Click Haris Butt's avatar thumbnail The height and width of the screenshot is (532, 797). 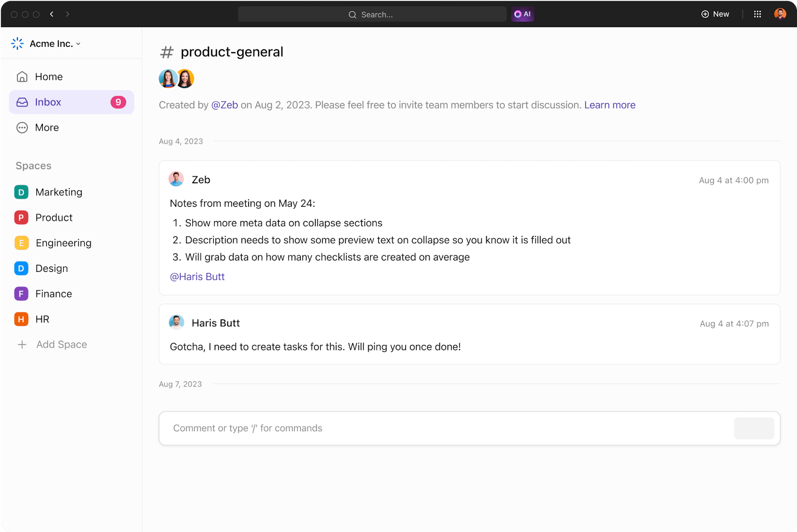[176, 322]
